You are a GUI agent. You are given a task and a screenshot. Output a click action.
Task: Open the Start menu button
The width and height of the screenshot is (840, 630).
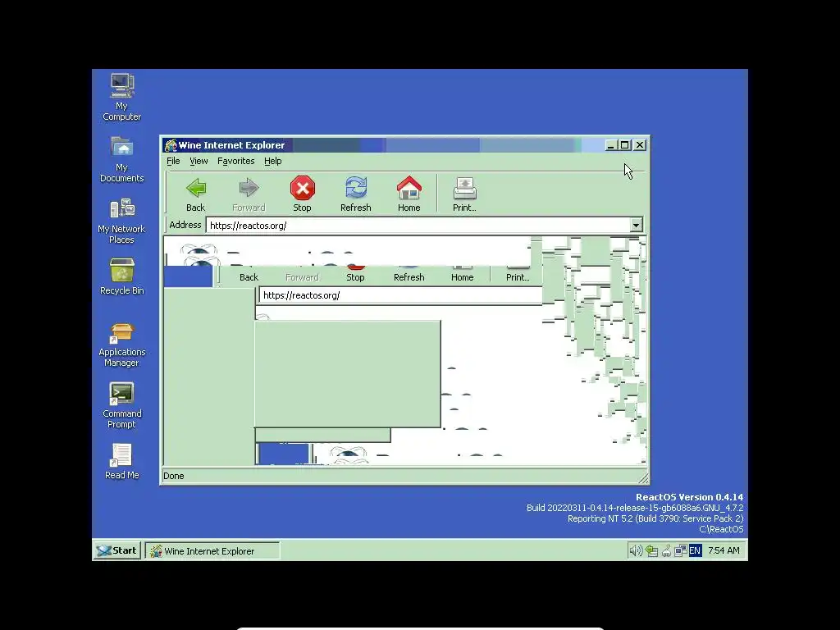[x=117, y=550]
